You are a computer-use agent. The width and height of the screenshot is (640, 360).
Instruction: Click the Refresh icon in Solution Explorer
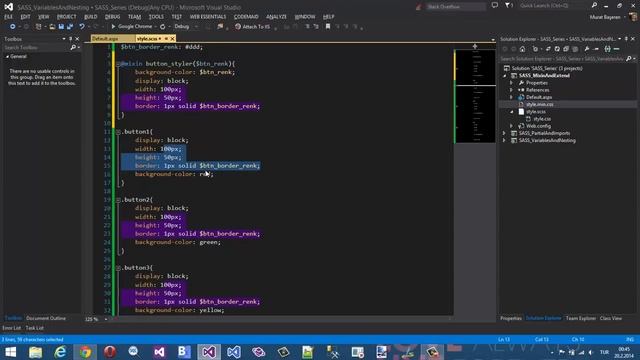557,49
